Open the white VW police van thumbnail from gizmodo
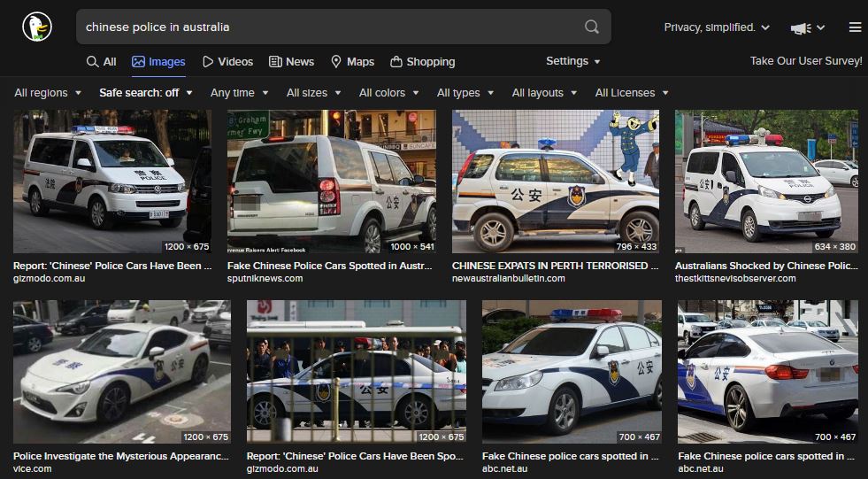This screenshot has height=479, width=868. pos(112,182)
